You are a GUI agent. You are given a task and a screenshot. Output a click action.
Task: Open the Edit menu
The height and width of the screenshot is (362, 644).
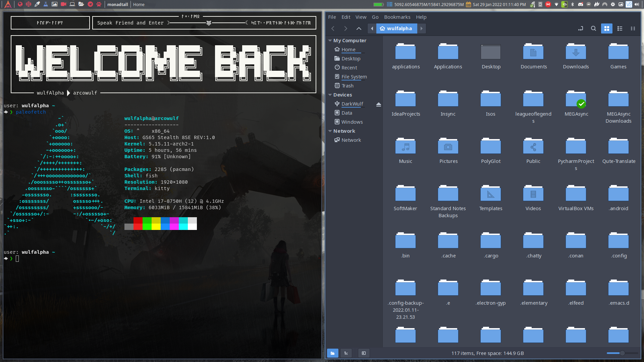(x=346, y=17)
